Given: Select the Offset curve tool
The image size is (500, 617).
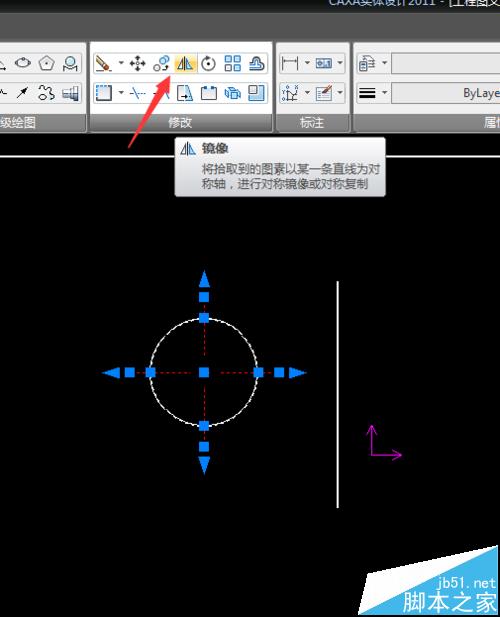Looking at the screenshot, I should (x=257, y=63).
